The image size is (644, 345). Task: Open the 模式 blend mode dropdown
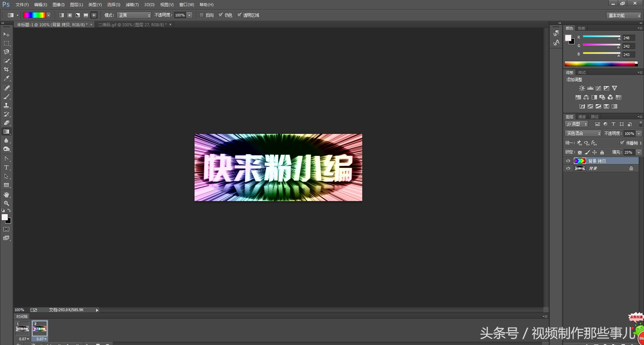click(134, 15)
